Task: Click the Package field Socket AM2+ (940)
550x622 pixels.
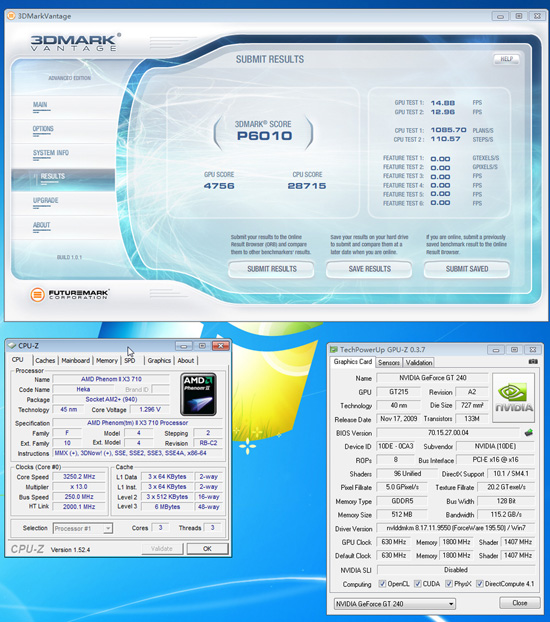Action: click(x=111, y=399)
